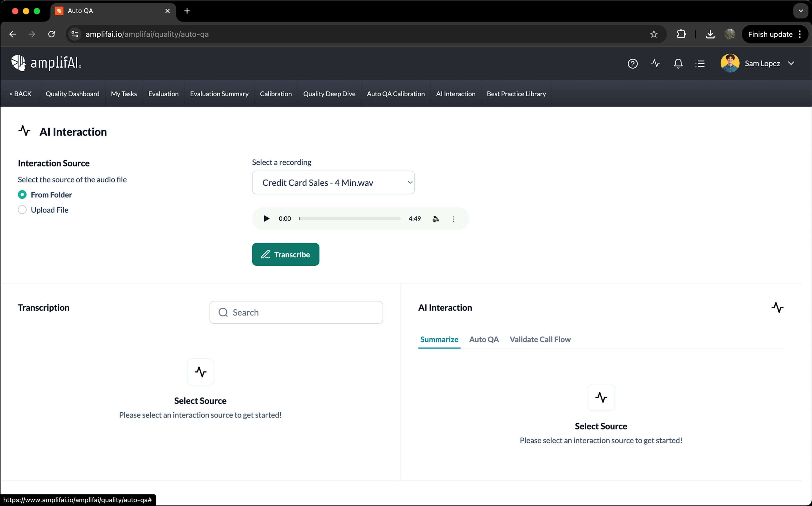Click the amplifAI logo
The height and width of the screenshot is (506, 812).
(x=46, y=63)
